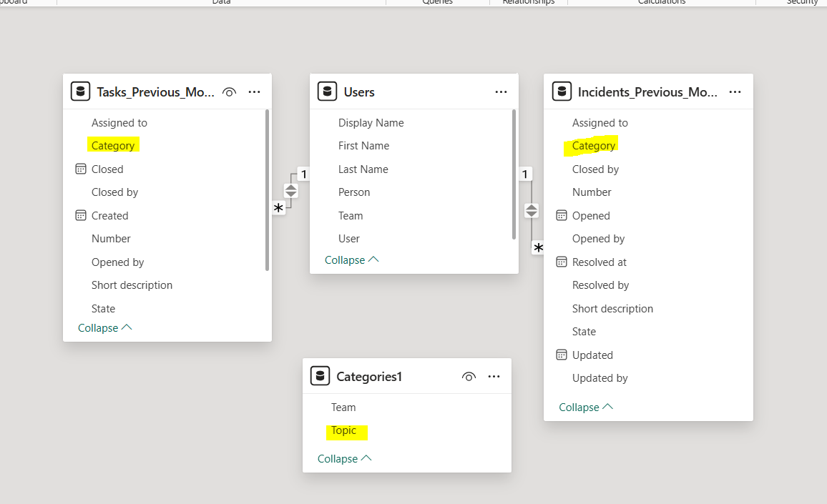Viewport: 827px width, 504px height.
Task: Select Topic field in Categories1 table
Action: tap(344, 430)
